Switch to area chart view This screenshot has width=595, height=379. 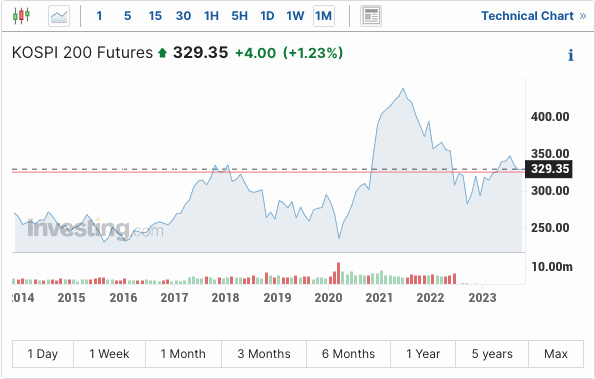pyautogui.click(x=59, y=16)
